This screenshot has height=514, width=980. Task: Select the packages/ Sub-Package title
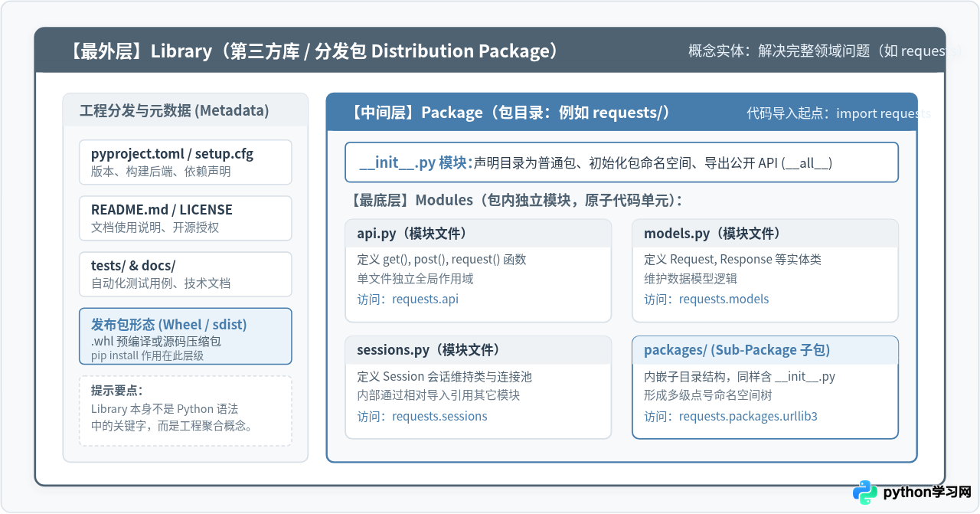tap(737, 350)
